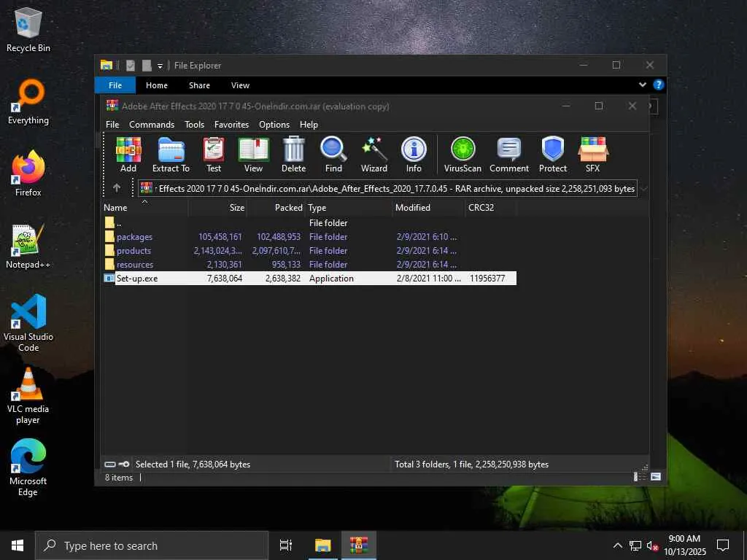The image size is (747, 560).
Task: Sort by Size column header
Action: (x=217, y=208)
